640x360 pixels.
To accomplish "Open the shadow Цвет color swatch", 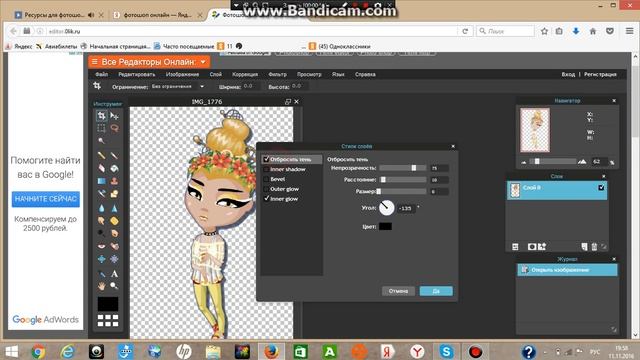I will point(385,227).
